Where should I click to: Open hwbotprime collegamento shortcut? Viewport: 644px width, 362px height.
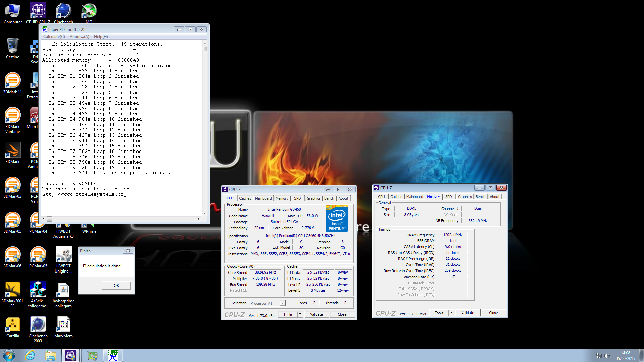pyautogui.click(x=63, y=295)
